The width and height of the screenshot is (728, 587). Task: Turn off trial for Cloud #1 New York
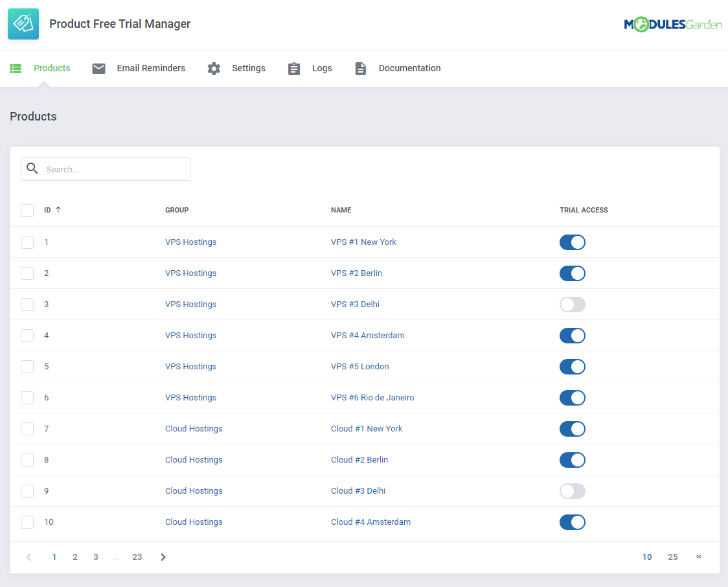pyautogui.click(x=573, y=429)
